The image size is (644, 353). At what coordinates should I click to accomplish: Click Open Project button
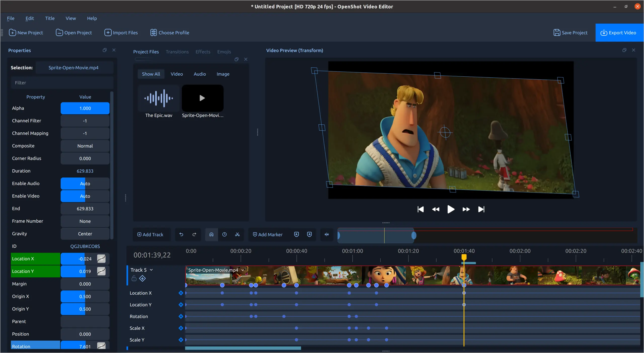[74, 33]
